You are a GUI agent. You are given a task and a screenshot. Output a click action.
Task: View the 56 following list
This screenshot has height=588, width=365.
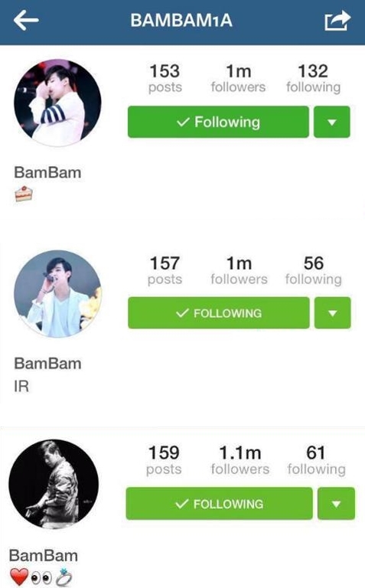tap(313, 270)
